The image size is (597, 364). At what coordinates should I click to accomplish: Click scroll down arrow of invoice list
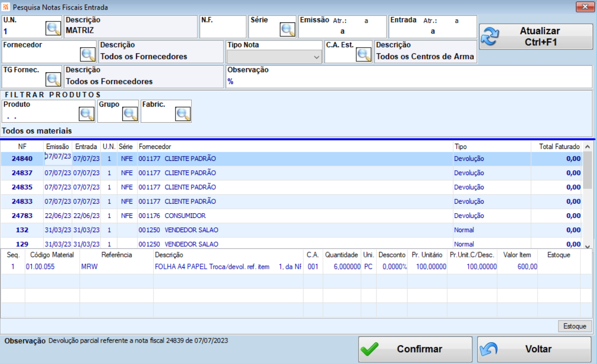[x=587, y=246]
